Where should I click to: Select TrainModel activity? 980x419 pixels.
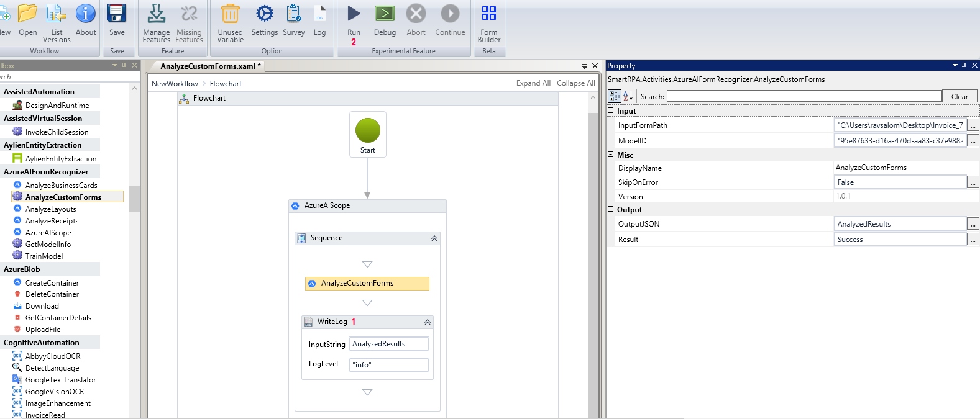point(44,256)
